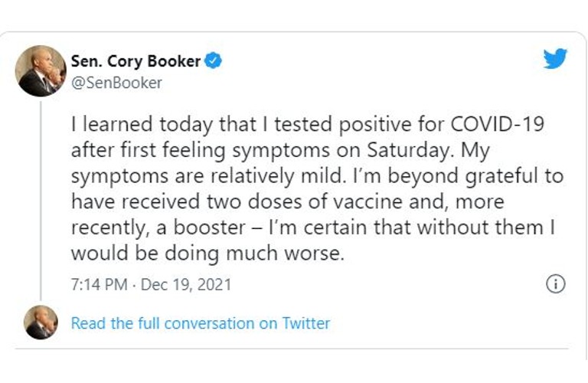Open the tweet info icon
The width and height of the screenshot is (588, 383).
pos(555,284)
